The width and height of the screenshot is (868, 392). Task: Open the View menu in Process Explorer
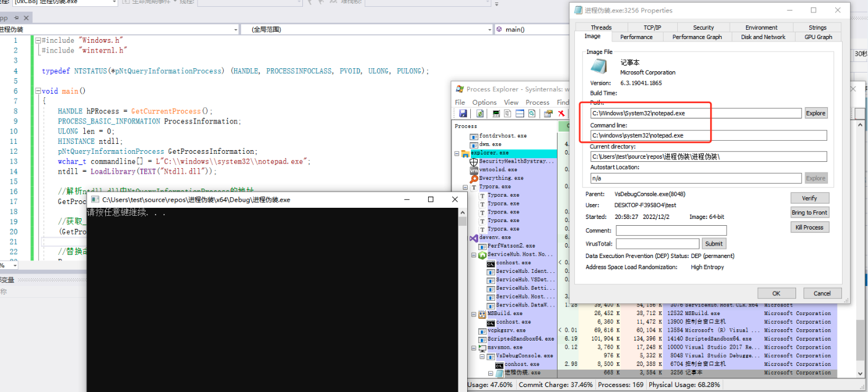(511, 102)
